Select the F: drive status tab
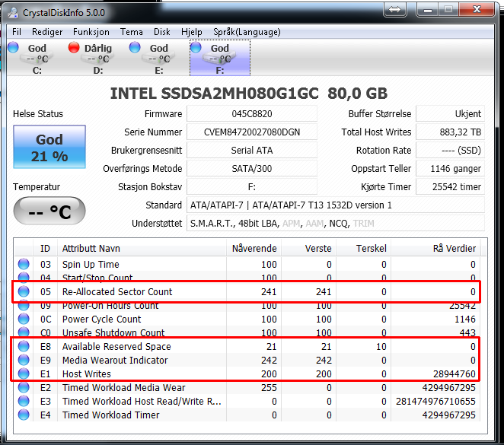 point(220,58)
